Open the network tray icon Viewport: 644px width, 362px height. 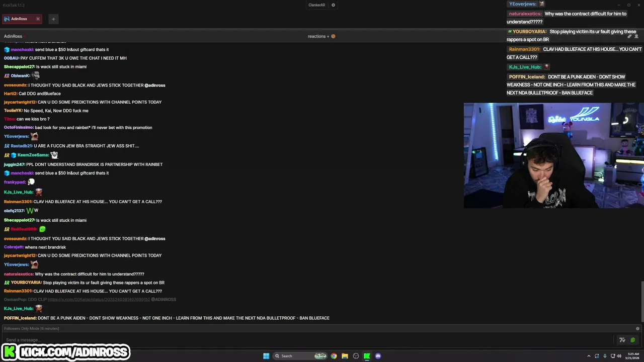pos(612,356)
